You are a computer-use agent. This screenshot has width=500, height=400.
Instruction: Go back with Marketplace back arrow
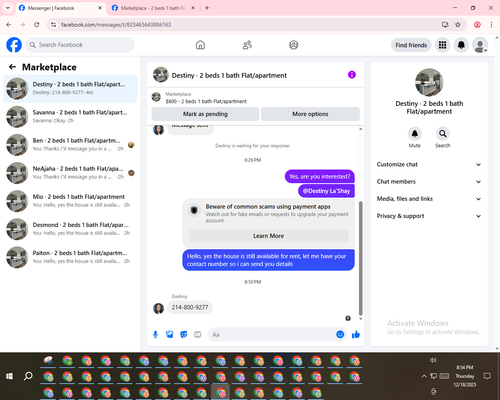(x=12, y=67)
